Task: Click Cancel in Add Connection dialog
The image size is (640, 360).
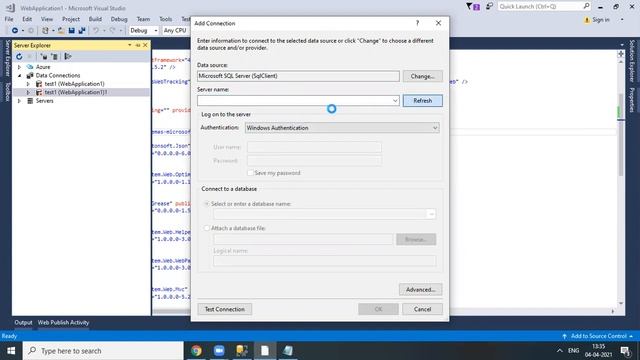Action: [422, 309]
